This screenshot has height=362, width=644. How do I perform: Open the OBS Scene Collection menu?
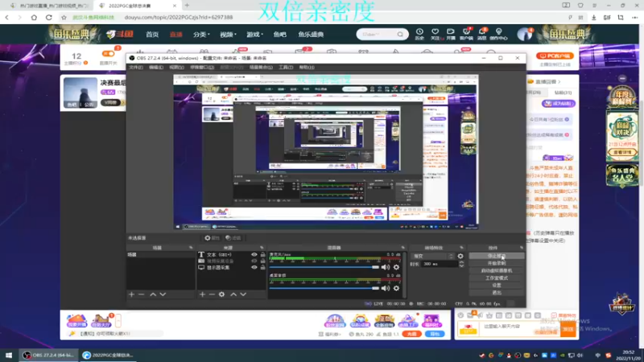(x=261, y=68)
